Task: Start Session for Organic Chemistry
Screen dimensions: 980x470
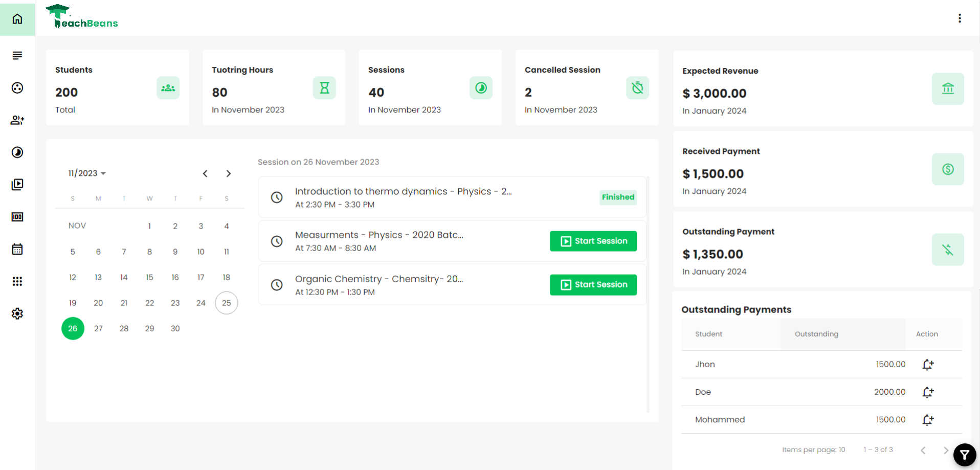Action: pos(593,285)
